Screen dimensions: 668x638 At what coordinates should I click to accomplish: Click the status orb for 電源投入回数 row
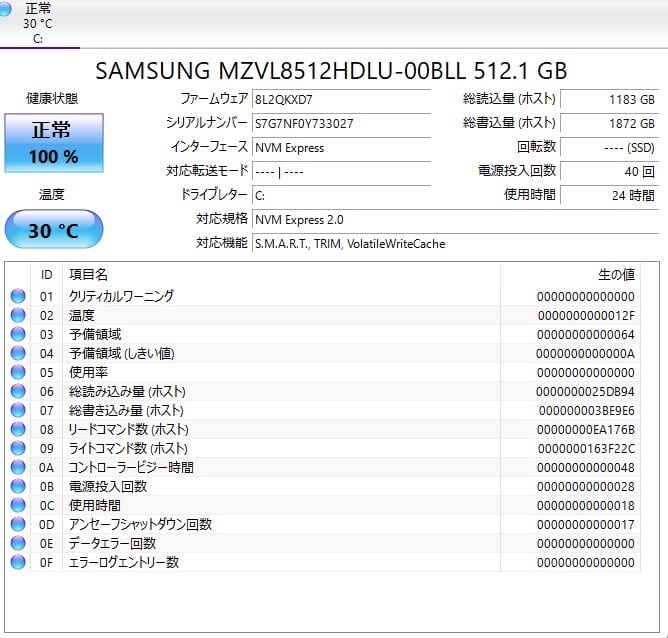[18, 486]
